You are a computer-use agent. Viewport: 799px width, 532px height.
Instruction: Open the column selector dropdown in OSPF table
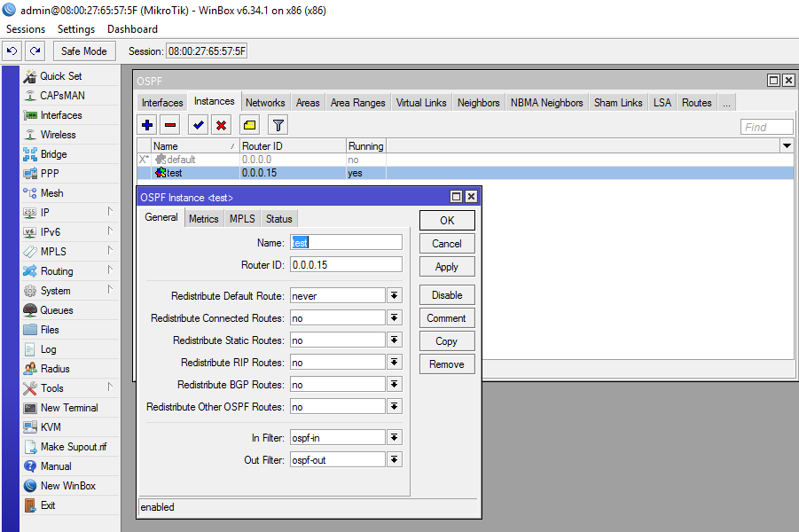pyautogui.click(x=787, y=145)
